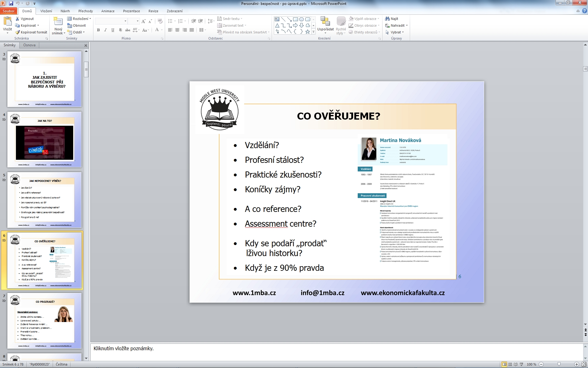Open Vybrat select dropdown
This screenshot has width=588, height=368.
[x=395, y=32]
